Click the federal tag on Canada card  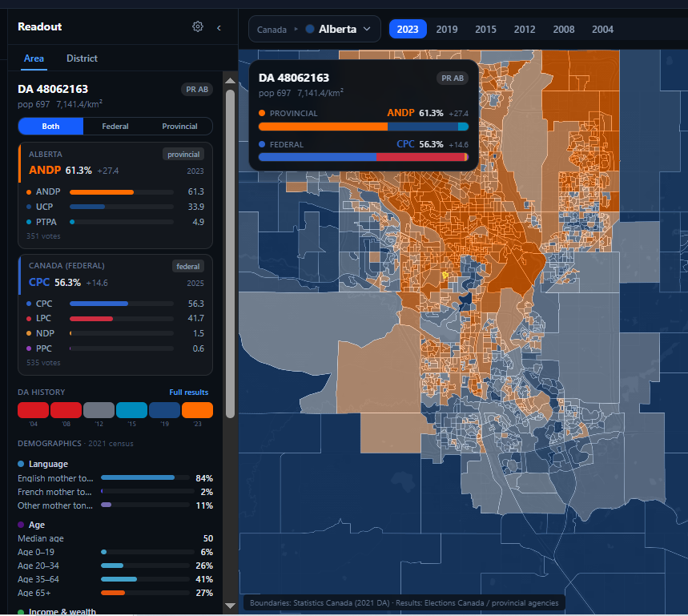[x=187, y=266]
